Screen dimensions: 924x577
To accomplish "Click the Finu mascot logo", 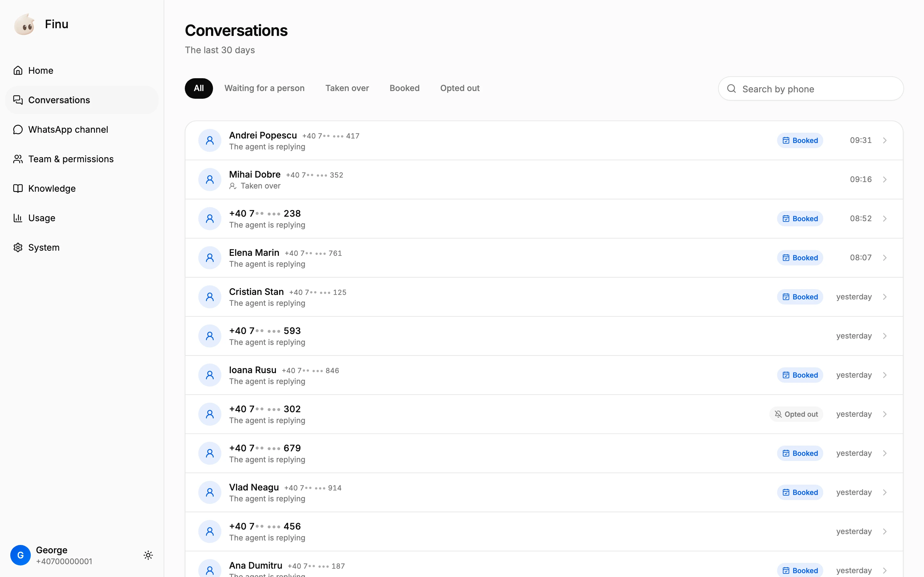I will point(24,24).
